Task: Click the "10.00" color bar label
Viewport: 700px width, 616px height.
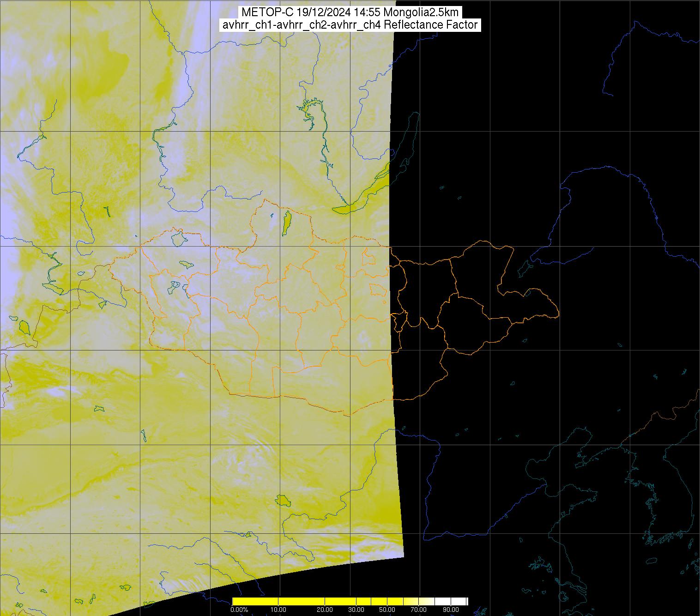Action: 278,610
